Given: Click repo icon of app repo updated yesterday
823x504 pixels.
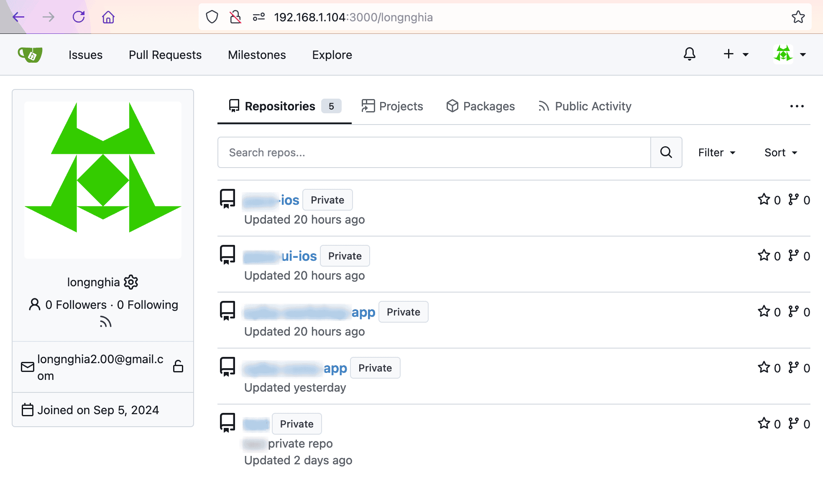Looking at the screenshot, I should click(227, 367).
